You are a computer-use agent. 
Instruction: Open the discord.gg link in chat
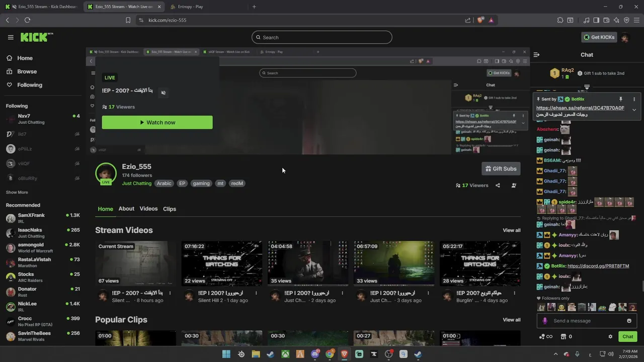598,266
